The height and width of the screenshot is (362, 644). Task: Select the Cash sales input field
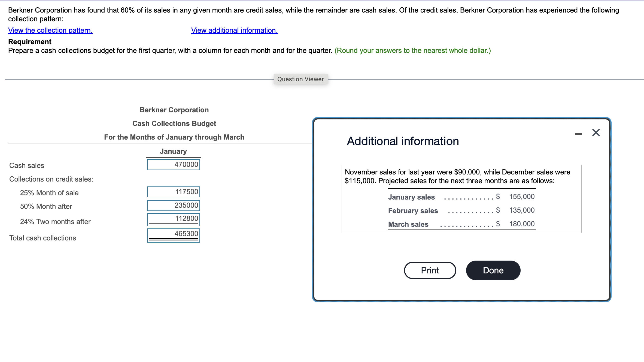(x=174, y=165)
